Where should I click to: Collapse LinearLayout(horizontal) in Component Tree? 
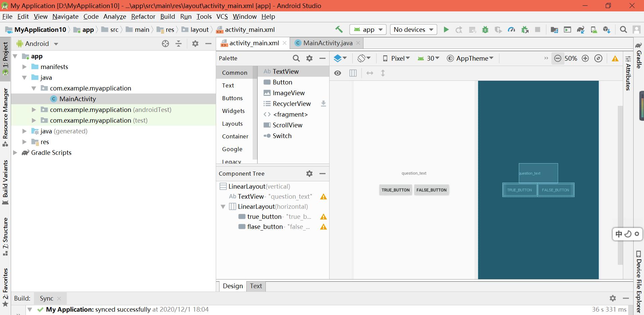pyautogui.click(x=223, y=206)
